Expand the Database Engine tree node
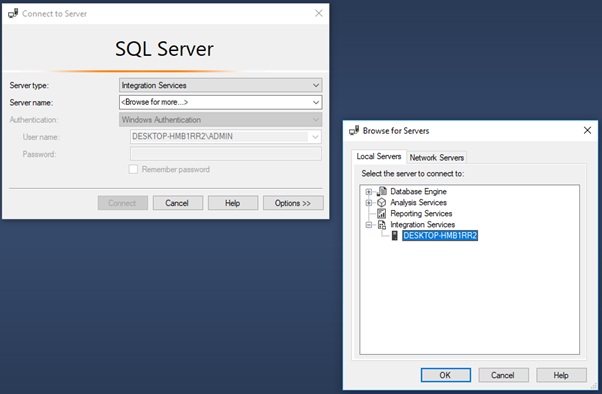The height and width of the screenshot is (394, 602). (x=369, y=192)
